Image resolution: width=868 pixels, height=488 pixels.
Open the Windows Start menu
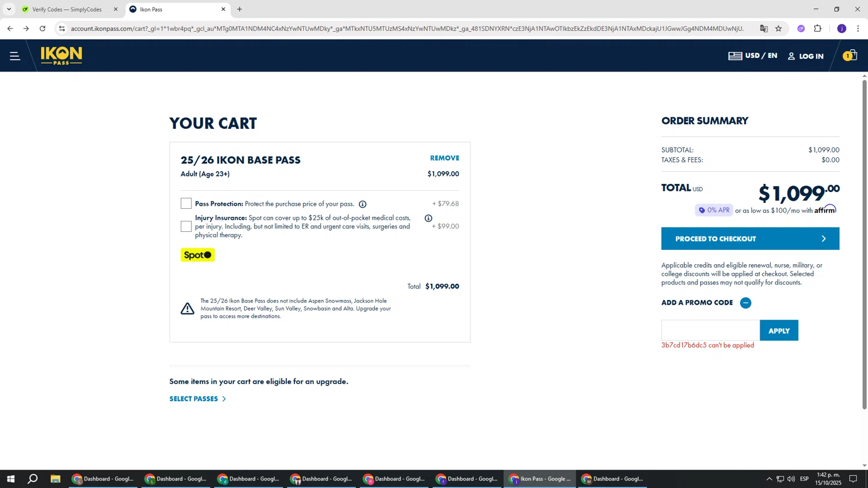click(x=10, y=479)
